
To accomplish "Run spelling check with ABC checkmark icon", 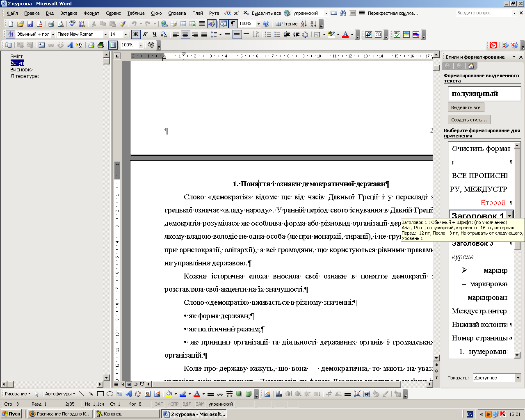I will [x=73, y=24].
